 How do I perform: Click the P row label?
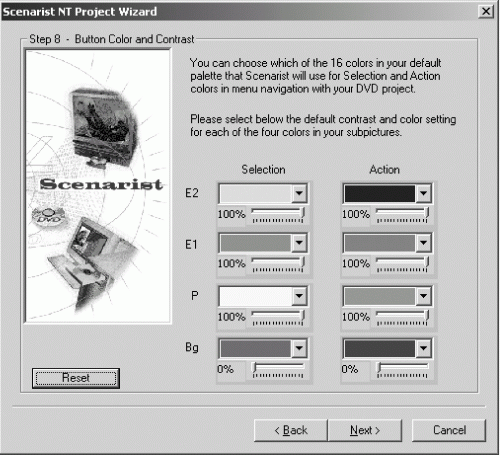tap(195, 295)
